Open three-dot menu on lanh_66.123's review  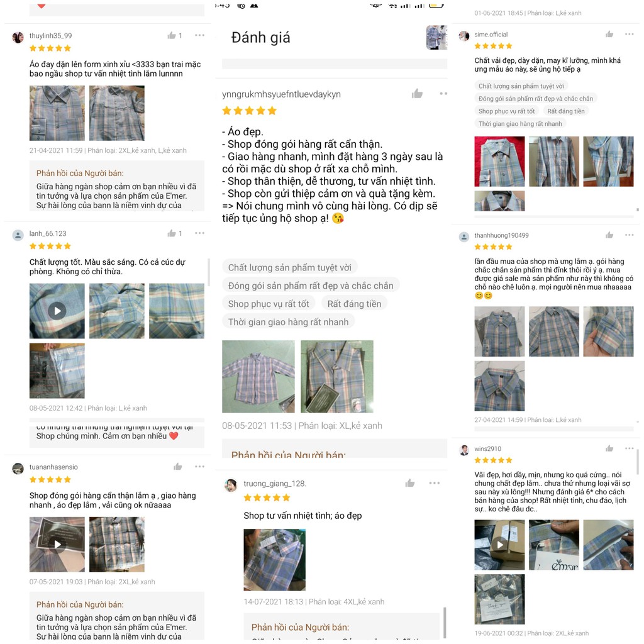tap(199, 233)
